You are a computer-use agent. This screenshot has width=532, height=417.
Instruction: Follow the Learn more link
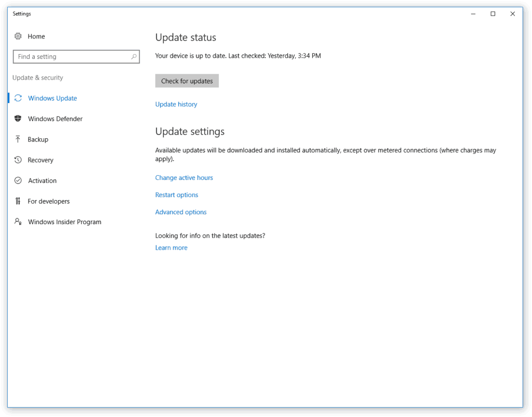171,248
